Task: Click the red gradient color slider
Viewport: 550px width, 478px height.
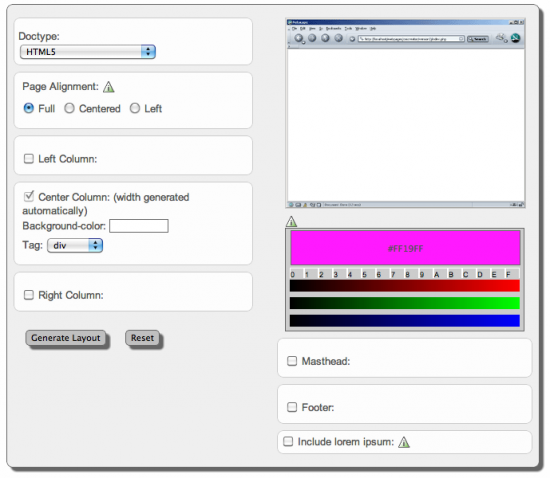Action: point(405,285)
